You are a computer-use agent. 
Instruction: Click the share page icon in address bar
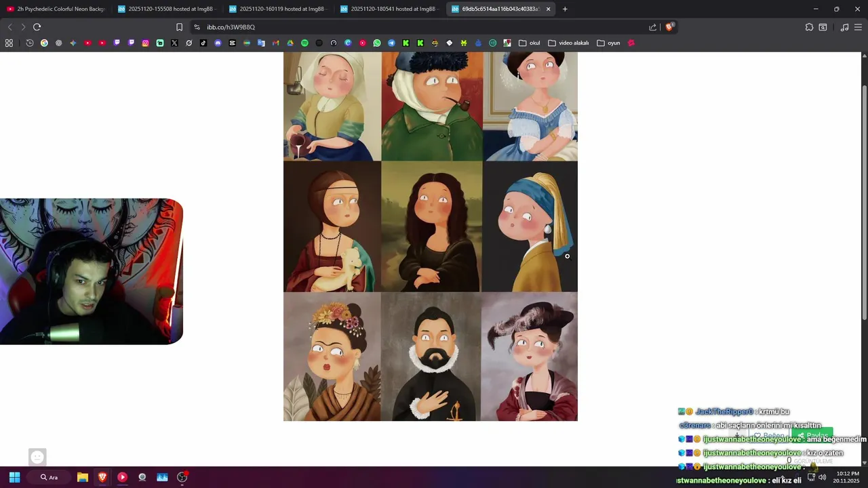[x=652, y=27]
